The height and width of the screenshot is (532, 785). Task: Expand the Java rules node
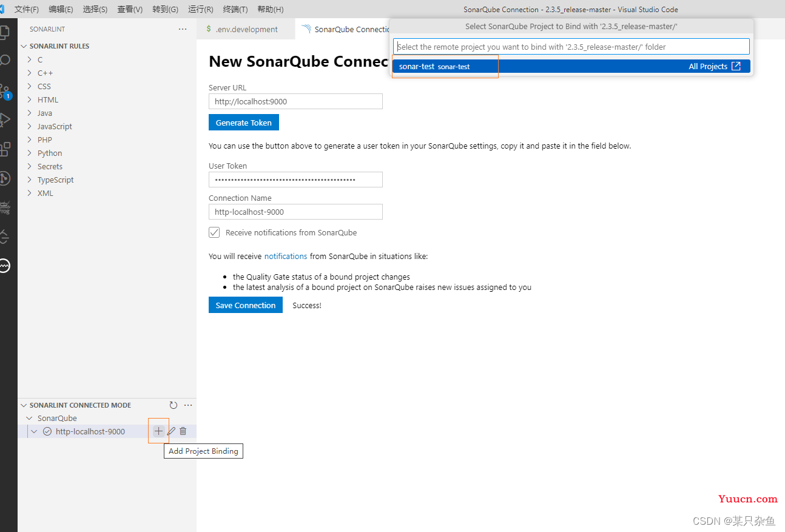pyautogui.click(x=29, y=113)
